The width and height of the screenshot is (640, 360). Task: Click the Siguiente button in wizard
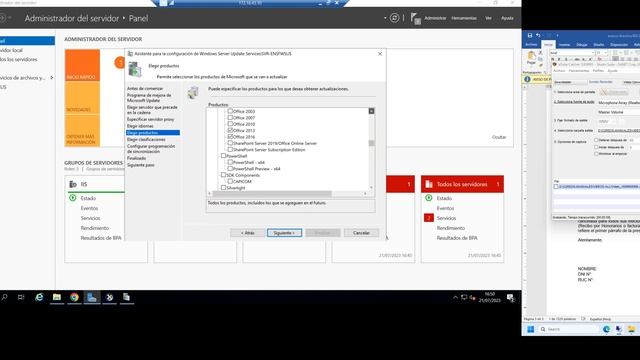[284, 233]
